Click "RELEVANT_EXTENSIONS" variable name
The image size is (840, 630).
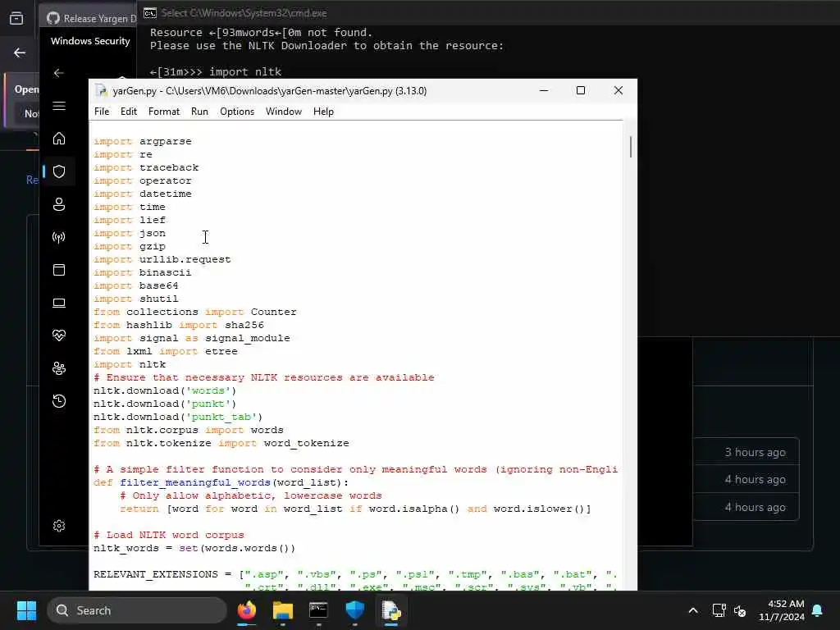155,574
